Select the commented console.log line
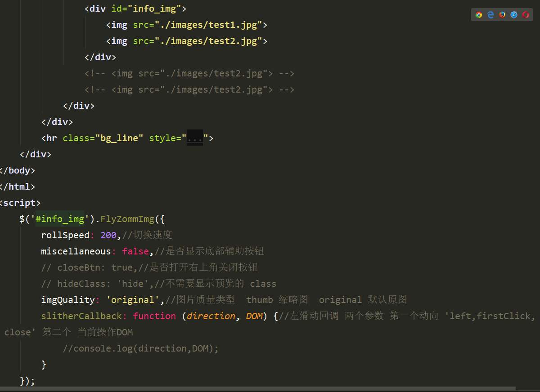This screenshot has height=392, width=540. click(x=139, y=348)
